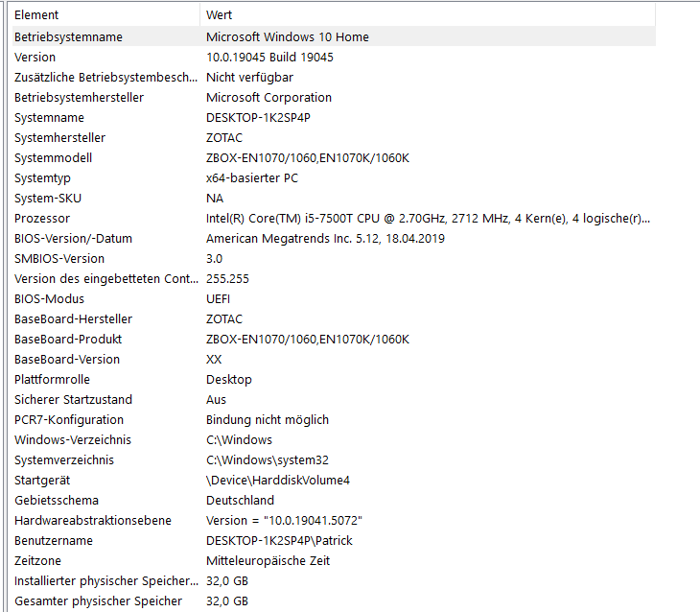Viewport: 700px width, 612px height.
Task: Select Version des eingebetteten Cont... label
Action: coord(106,278)
